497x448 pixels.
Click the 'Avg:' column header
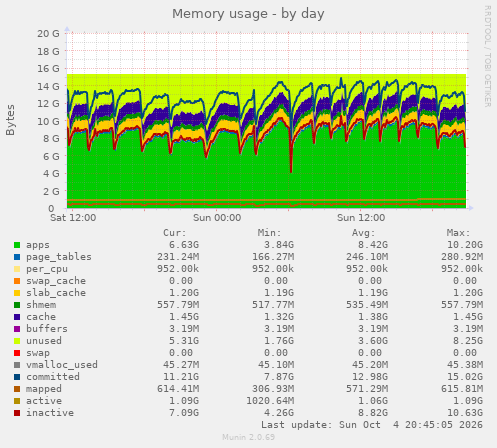click(x=364, y=233)
